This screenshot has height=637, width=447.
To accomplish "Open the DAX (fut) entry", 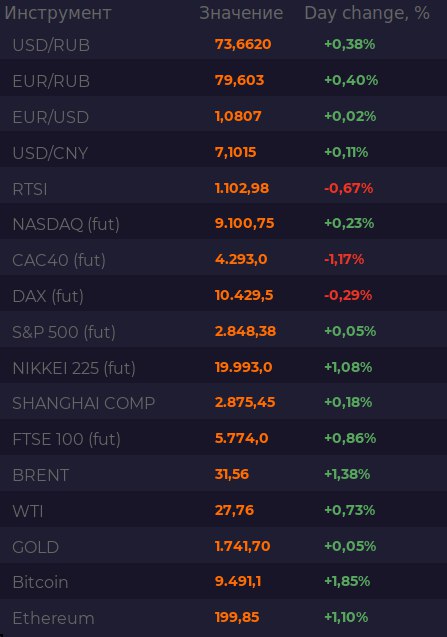I will pos(224,295).
